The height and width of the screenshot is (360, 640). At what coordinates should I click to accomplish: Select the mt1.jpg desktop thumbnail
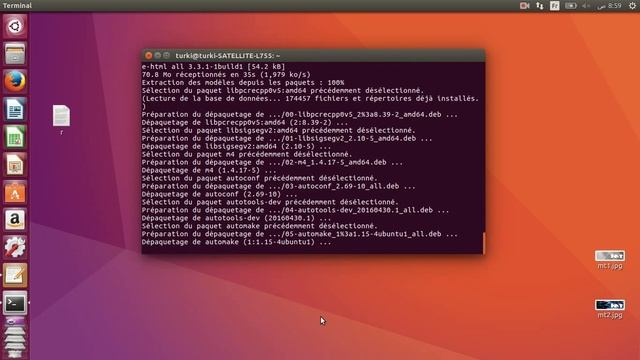(x=610, y=260)
